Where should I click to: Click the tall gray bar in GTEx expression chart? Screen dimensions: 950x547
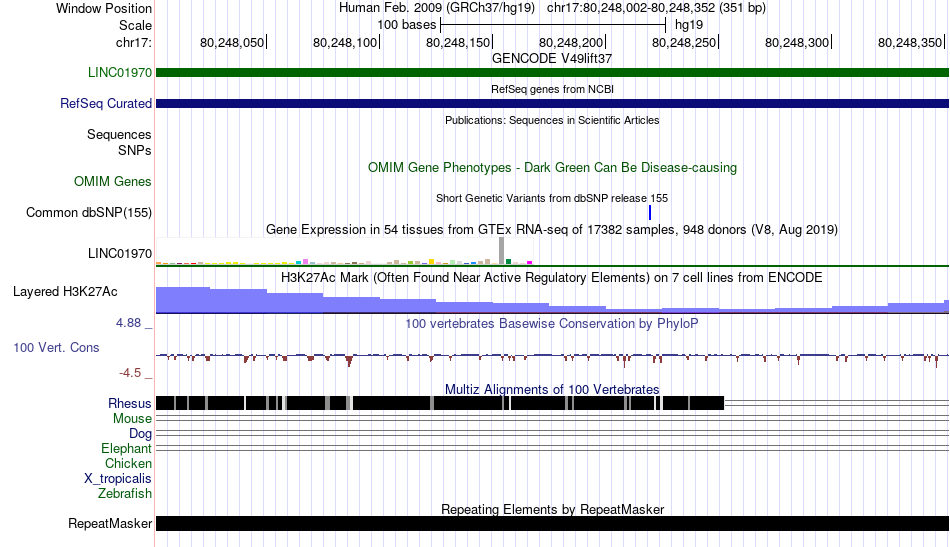click(501, 251)
